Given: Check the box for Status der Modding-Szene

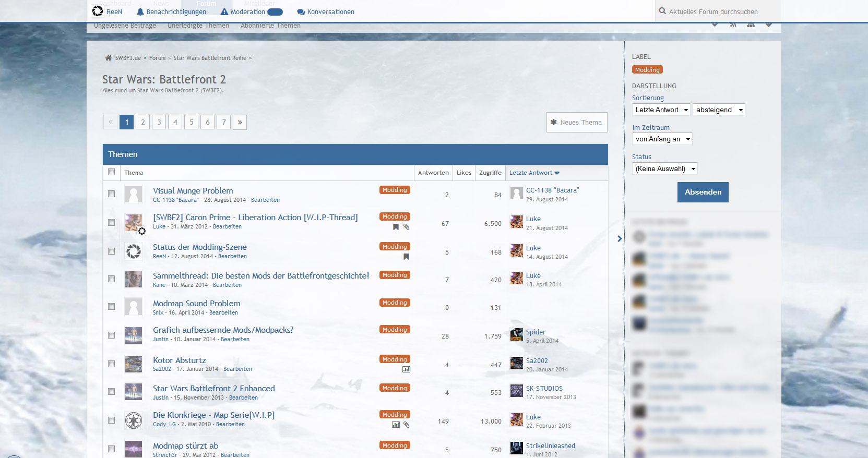Looking at the screenshot, I should [111, 251].
